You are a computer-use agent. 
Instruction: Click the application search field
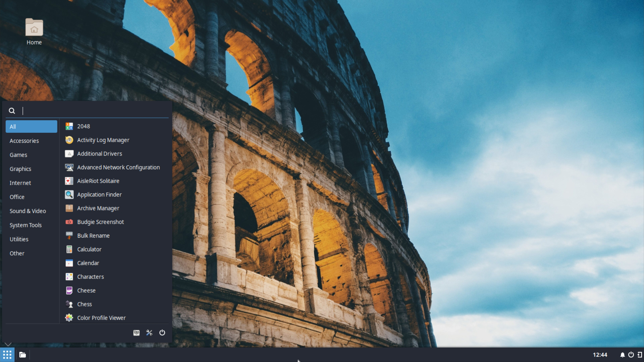coord(94,111)
